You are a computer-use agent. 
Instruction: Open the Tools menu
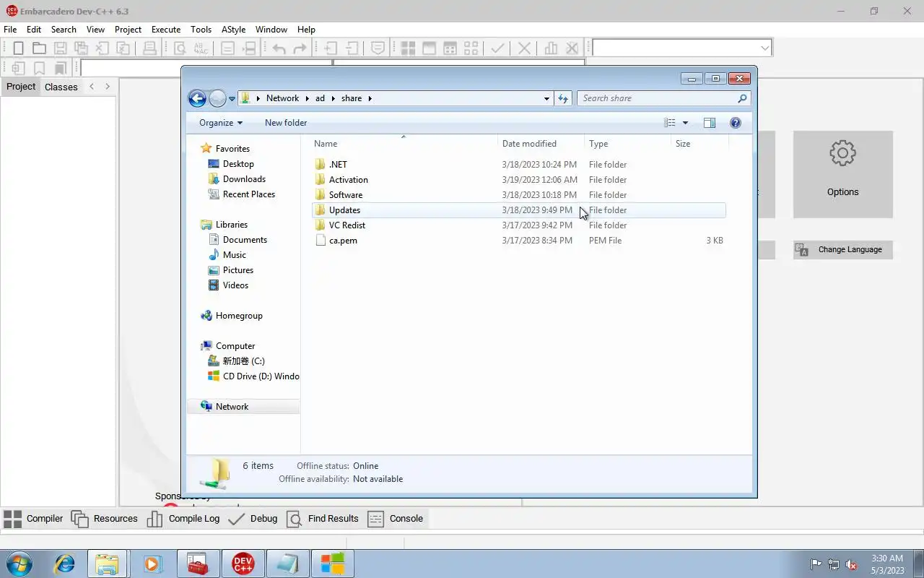click(x=201, y=30)
